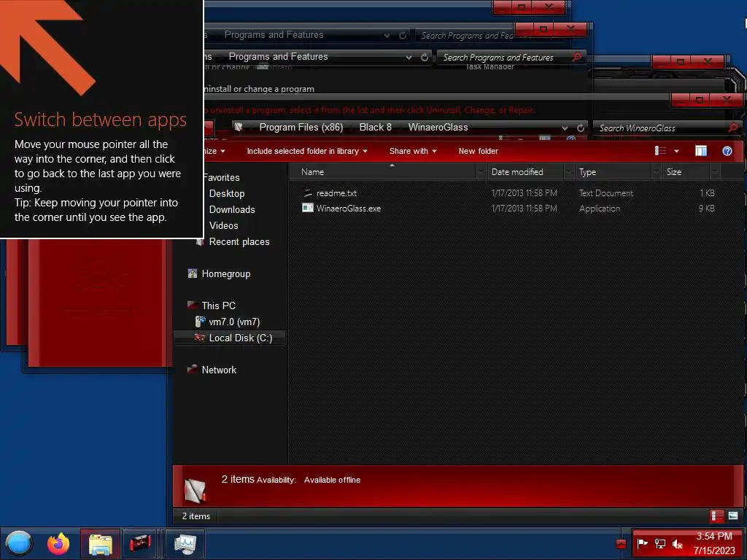Open Name column filter dropdown
The height and width of the screenshot is (560, 747).
(481, 172)
